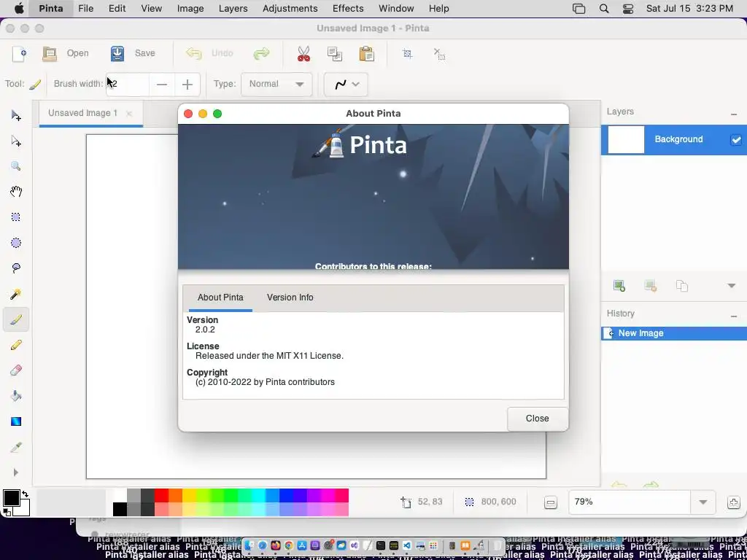Click the zoom 79% input field
The width and height of the screenshot is (747, 560).
pos(630,502)
